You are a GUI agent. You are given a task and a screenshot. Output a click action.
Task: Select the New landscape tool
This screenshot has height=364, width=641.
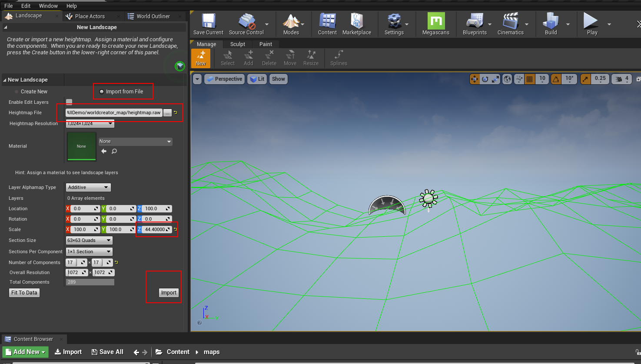201,58
